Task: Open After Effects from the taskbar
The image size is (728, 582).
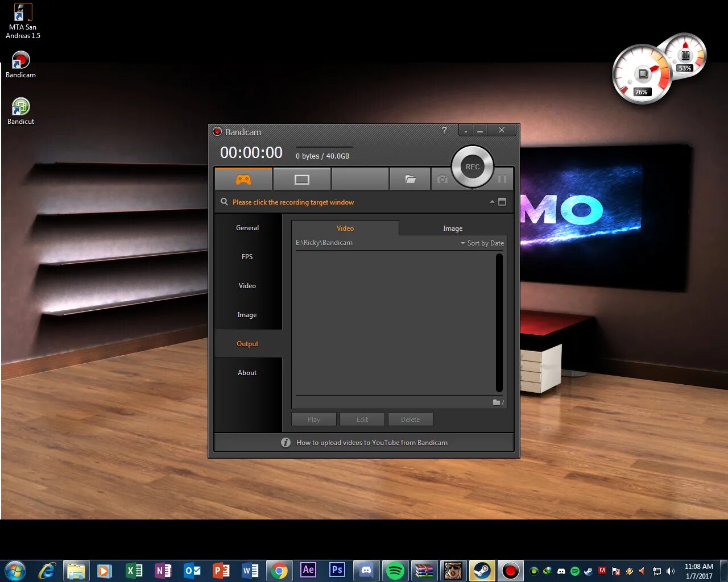Action: [308, 570]
